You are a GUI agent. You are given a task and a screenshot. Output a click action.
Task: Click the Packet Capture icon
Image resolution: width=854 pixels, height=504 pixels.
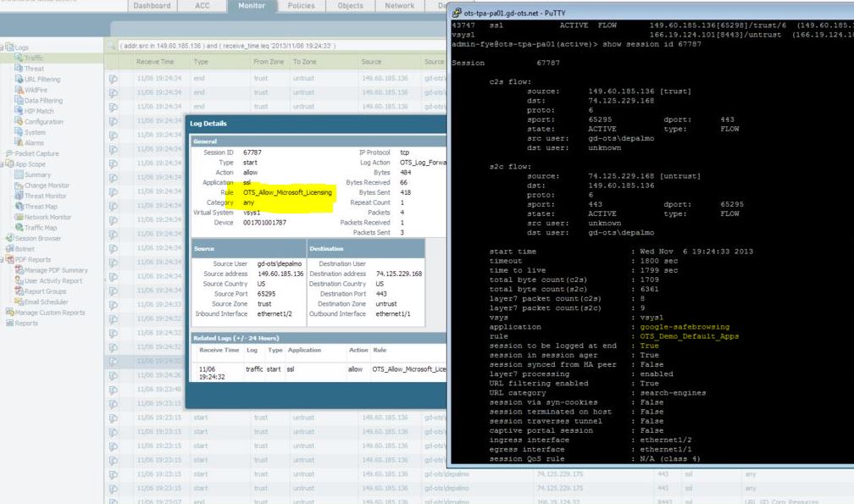[9, 153]
